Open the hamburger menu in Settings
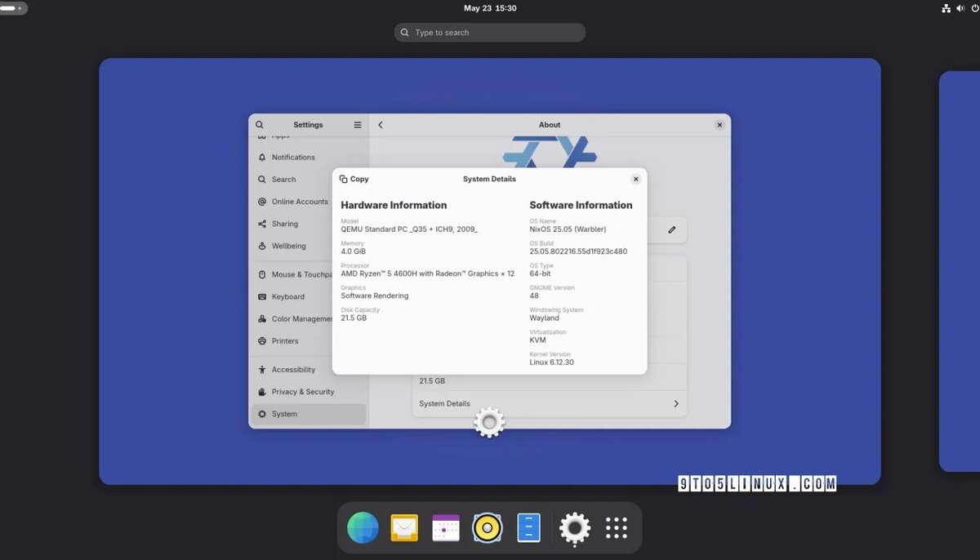The height and width of the screenshot is (560, 980). click(x=357, y=124)
